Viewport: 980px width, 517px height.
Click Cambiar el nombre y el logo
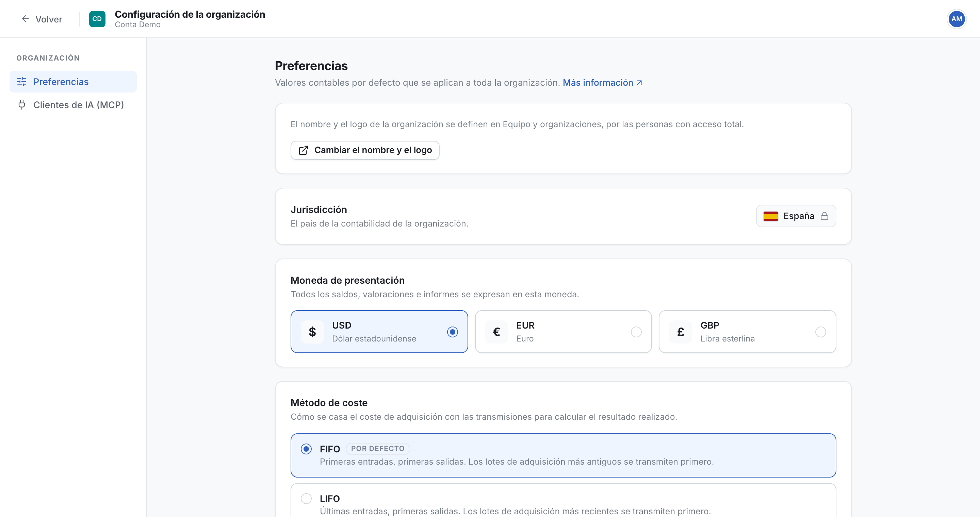365,150
